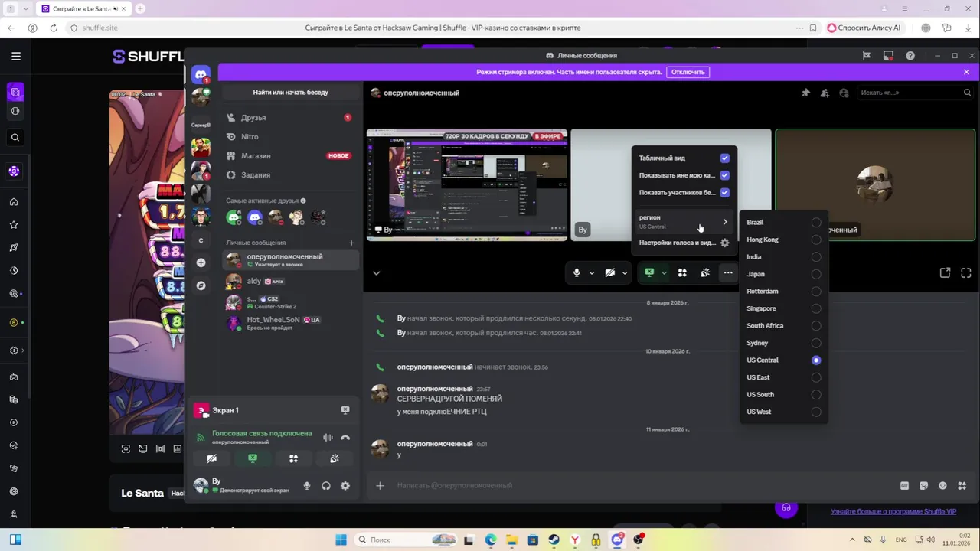This screenshot has height=551, width=980.
Task: Open Steam from taskbar
Action: click(553, 540)
